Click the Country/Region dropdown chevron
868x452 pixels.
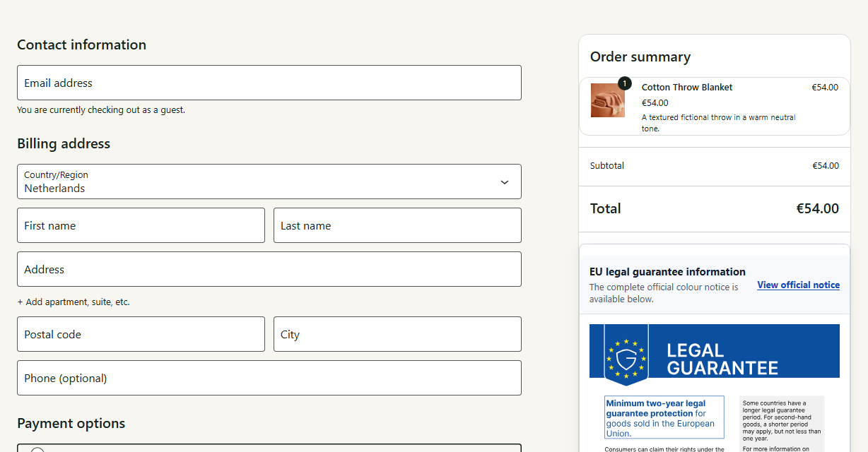point(505,182)
